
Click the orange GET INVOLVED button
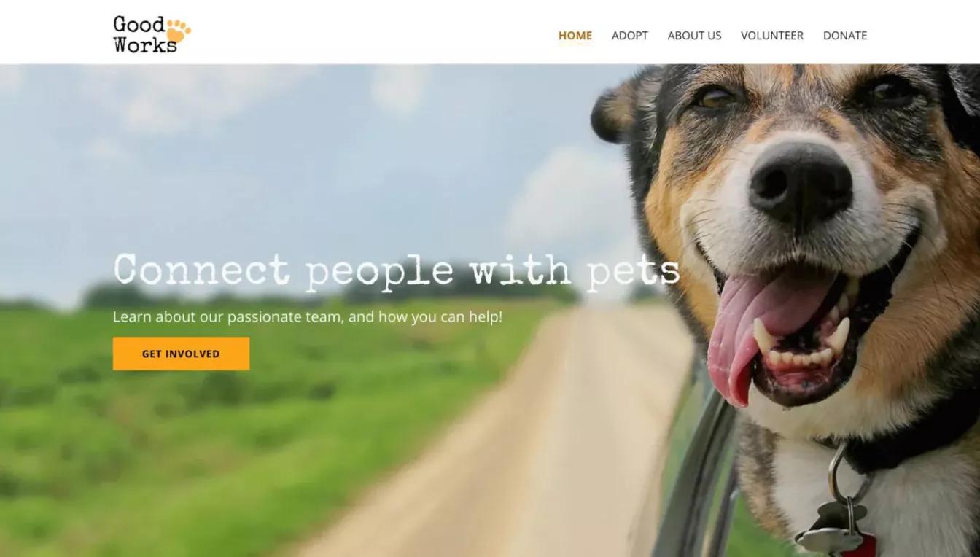[x=181, y=354]
